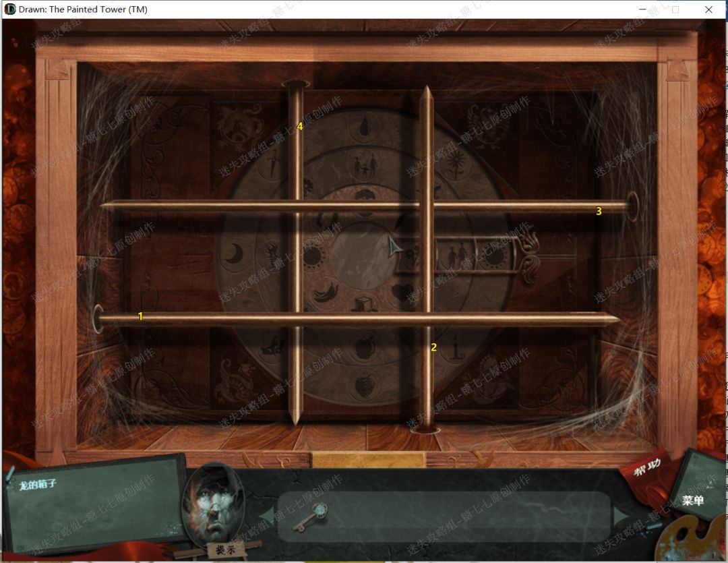The height and width of the screenshot is (563, 728).
Task: Click the sun symbol on the slider bar
Action: coord(494,256)
